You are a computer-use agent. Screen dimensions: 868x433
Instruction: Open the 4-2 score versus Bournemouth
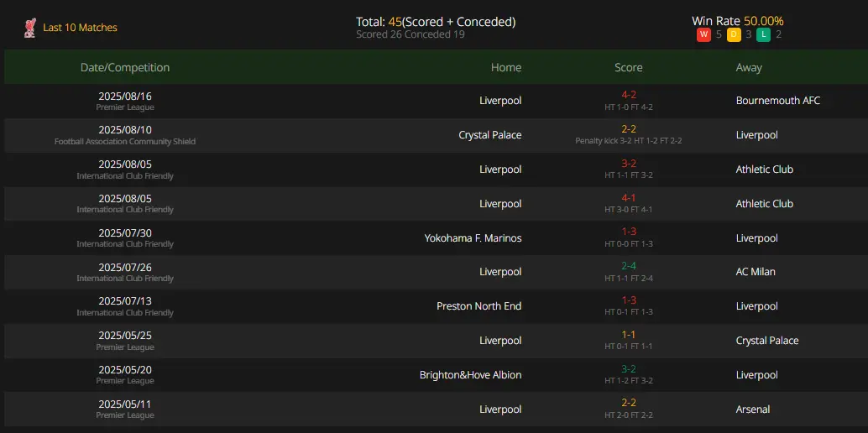point(628,95)
